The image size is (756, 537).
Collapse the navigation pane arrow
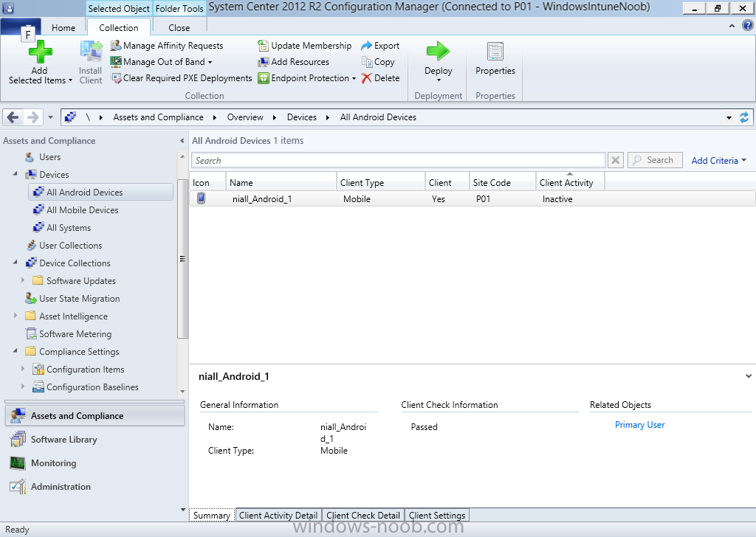click(x=182, y=141)
